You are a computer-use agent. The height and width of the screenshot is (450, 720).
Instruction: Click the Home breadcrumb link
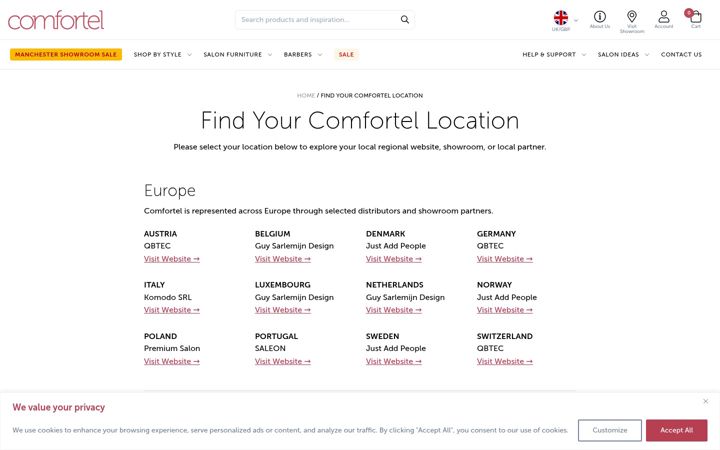click(x=306, y=96)
